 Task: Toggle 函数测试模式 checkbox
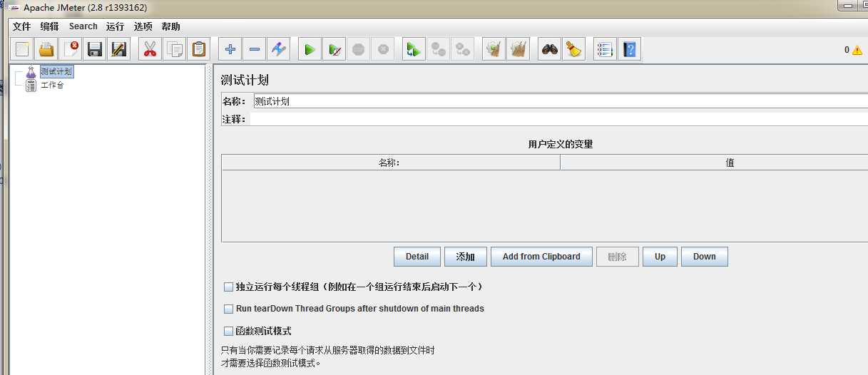point(229,331)
